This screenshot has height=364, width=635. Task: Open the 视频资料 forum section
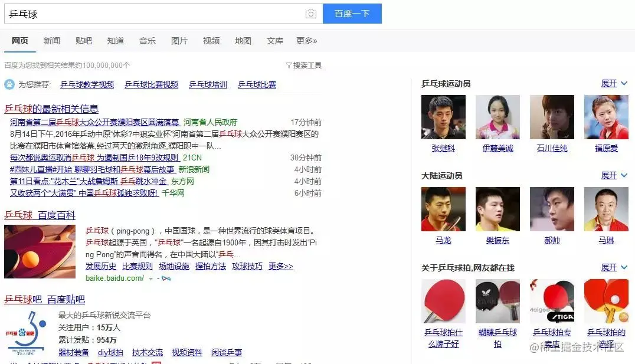point(187,352)
